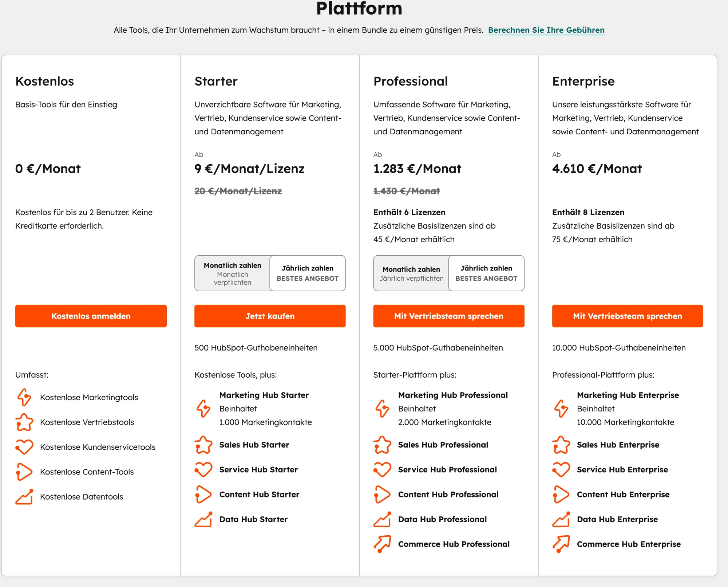Select Jährlich zahlen for Starter plan
This screenshot has height=587, width=728.
click(308, 273)
